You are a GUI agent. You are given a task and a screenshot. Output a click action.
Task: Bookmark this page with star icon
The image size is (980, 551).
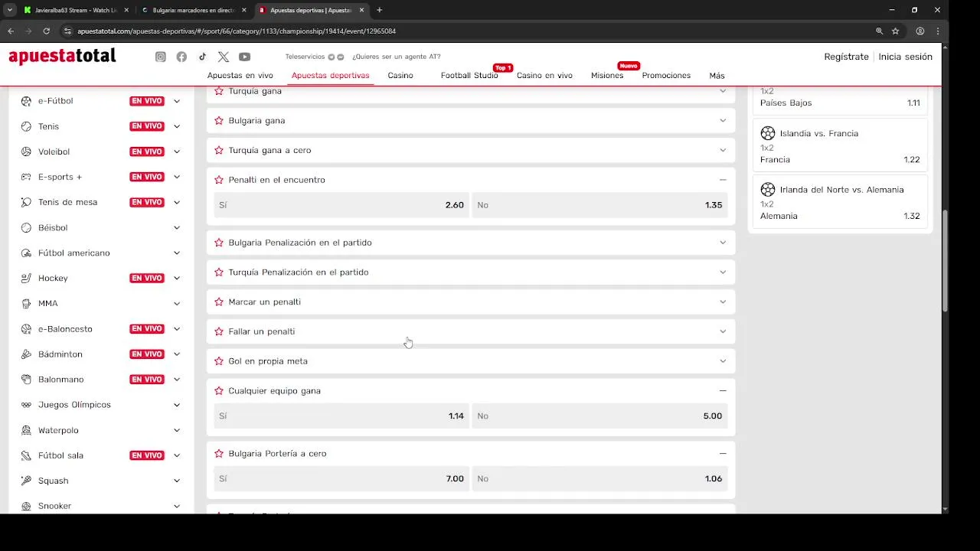point(895,31)
